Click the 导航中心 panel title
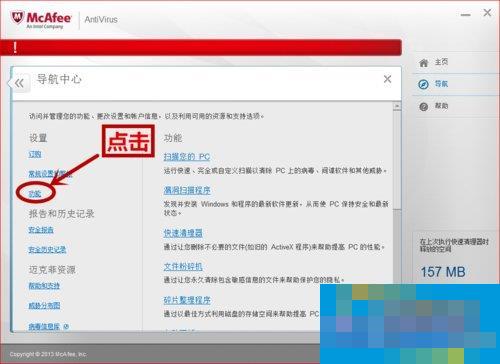 [x=59, y=79]
